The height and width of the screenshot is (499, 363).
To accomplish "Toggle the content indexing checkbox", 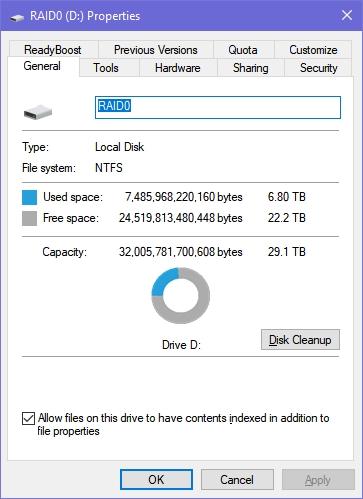I will (28, 418).
